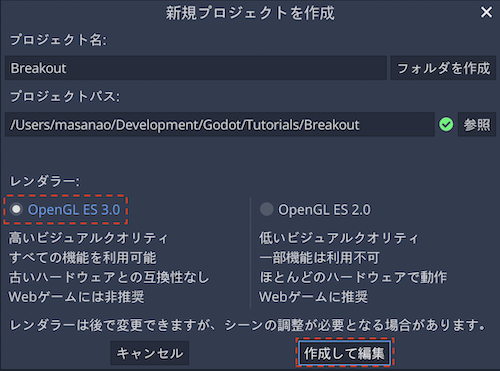This screenshot has height=371, width=500.
Task: Click the green checkmark path status icon
Action: click(446, 125)
